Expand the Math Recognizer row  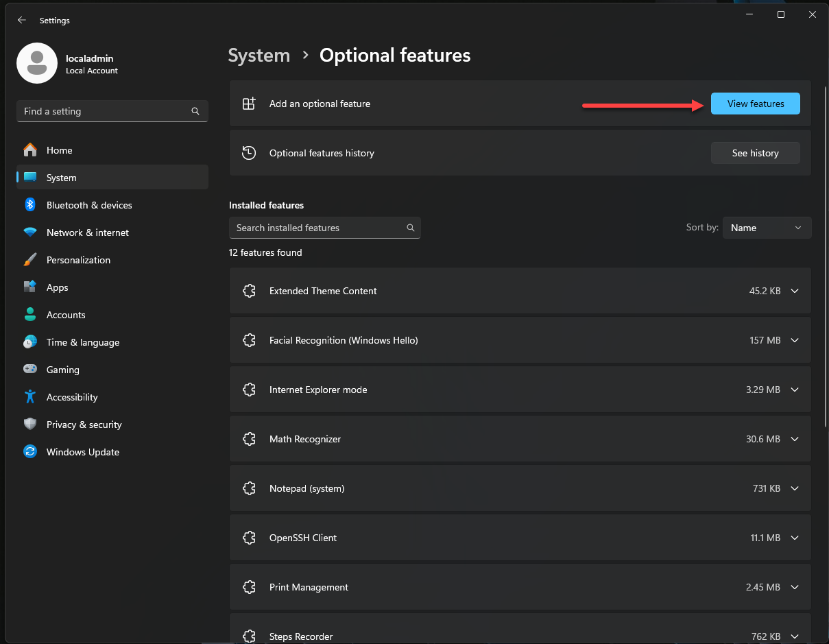click(x=795, y=439)
